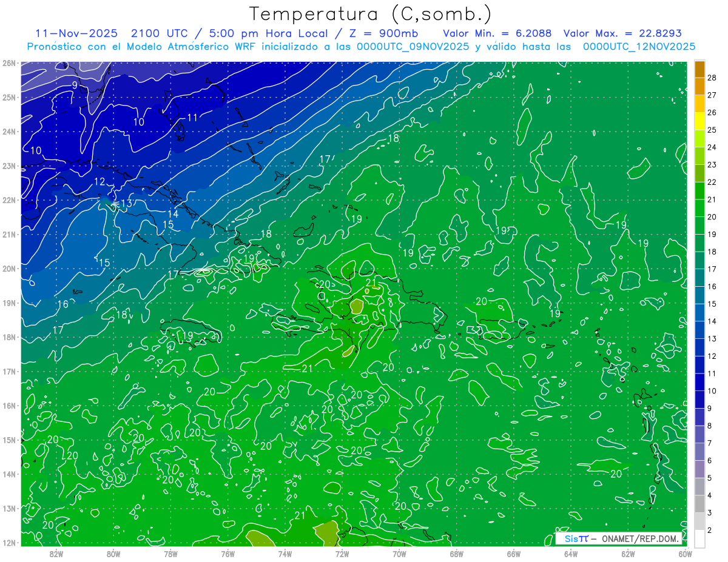Click the "12" contour label on map

(99, 182)
